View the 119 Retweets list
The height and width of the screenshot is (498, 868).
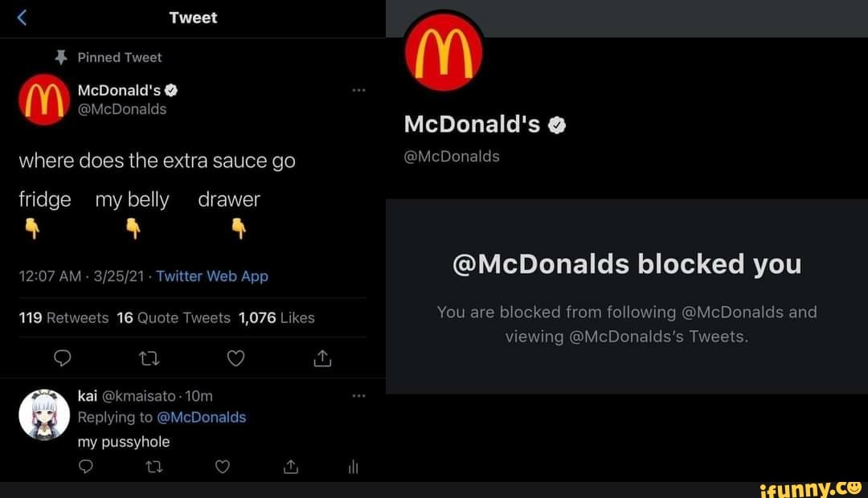63,318
